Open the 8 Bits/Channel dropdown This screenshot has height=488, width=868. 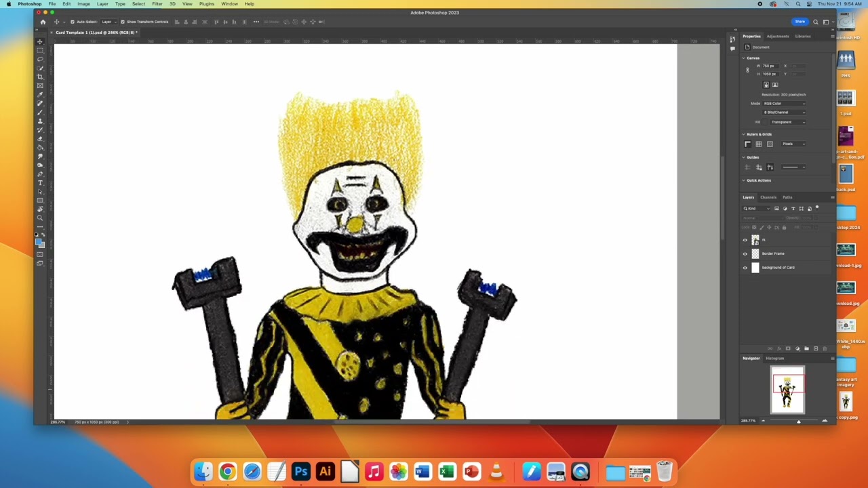pyautogui.click(x=785, y=113)
